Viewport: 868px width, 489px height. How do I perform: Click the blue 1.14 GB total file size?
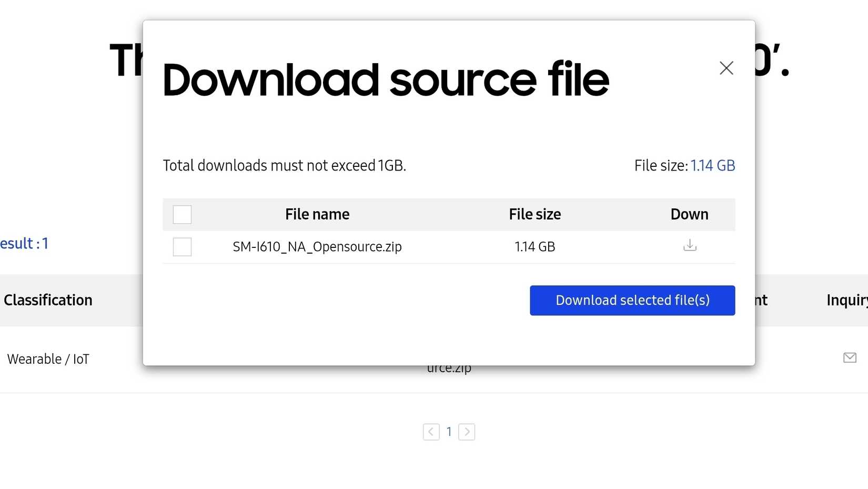(712, 166)
